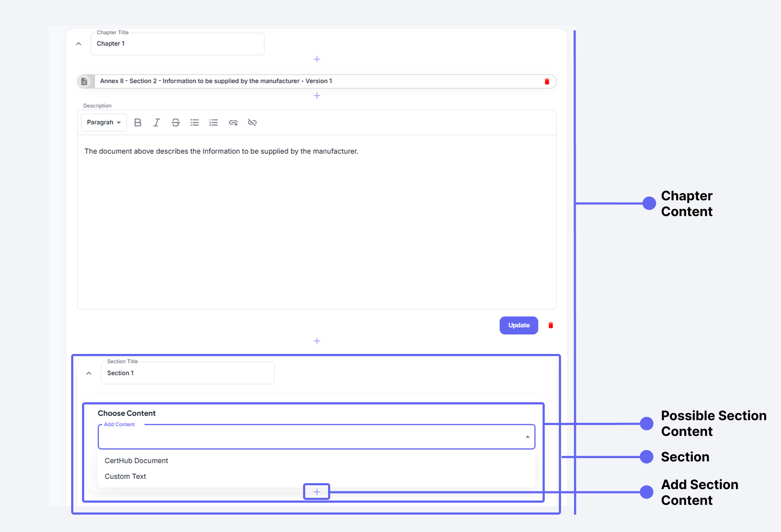Collapse the Chapter 1 panel
The width and height of the screenshot is (781, 532).
(79, 44)
